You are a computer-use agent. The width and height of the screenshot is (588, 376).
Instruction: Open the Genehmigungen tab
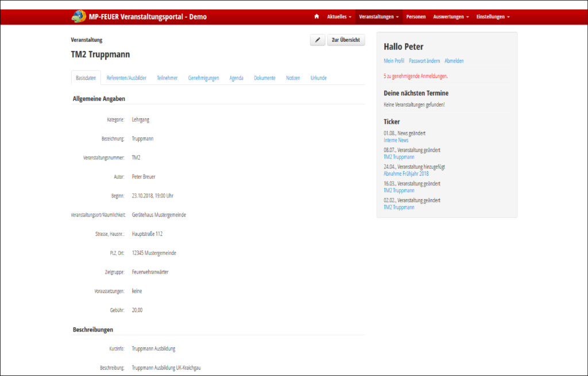[x=203, y=78]
